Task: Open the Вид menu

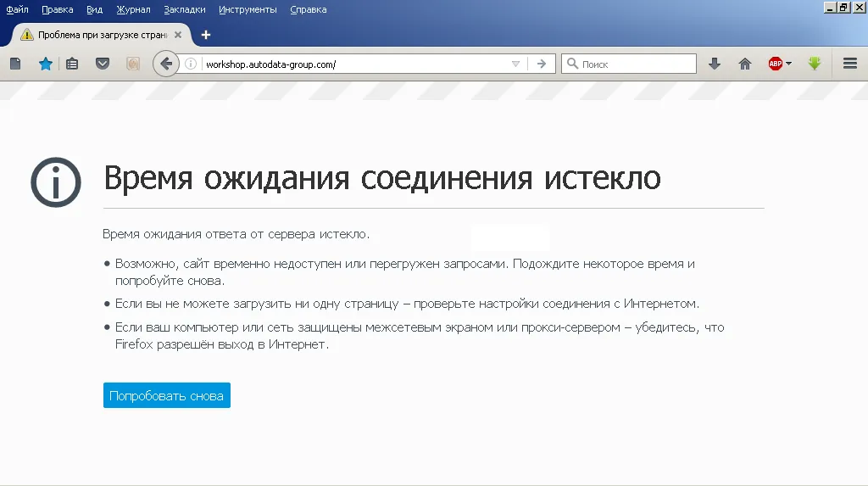Action: 95,9
